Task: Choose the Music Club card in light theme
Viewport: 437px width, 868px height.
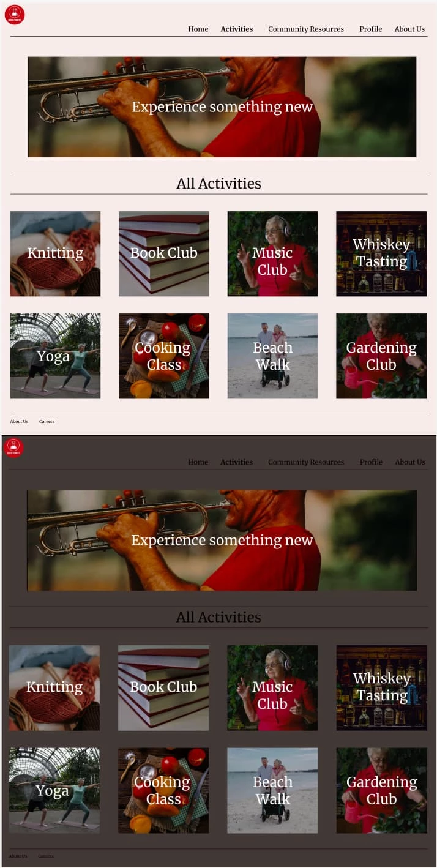Action: click(272, 253)
